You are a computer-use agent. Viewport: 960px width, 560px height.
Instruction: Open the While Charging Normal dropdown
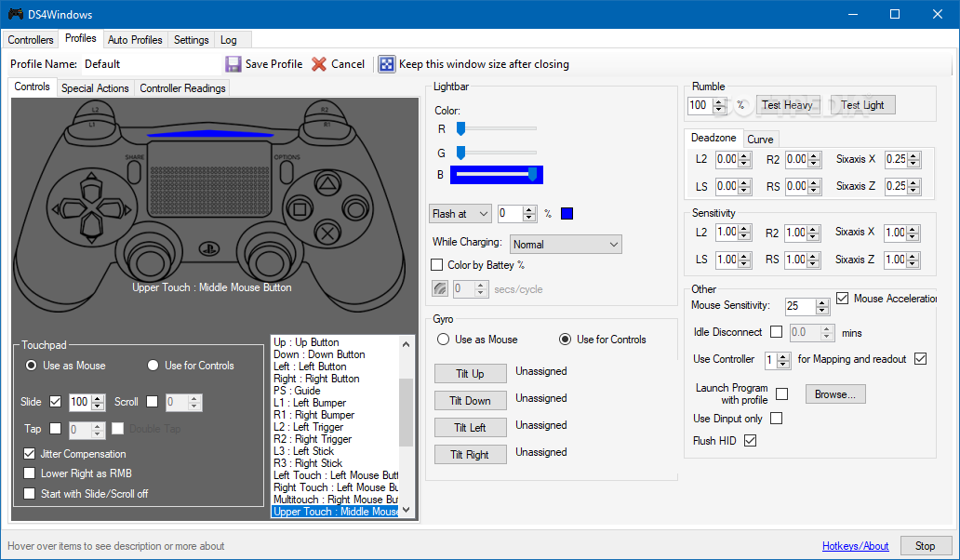click(566, 245)
